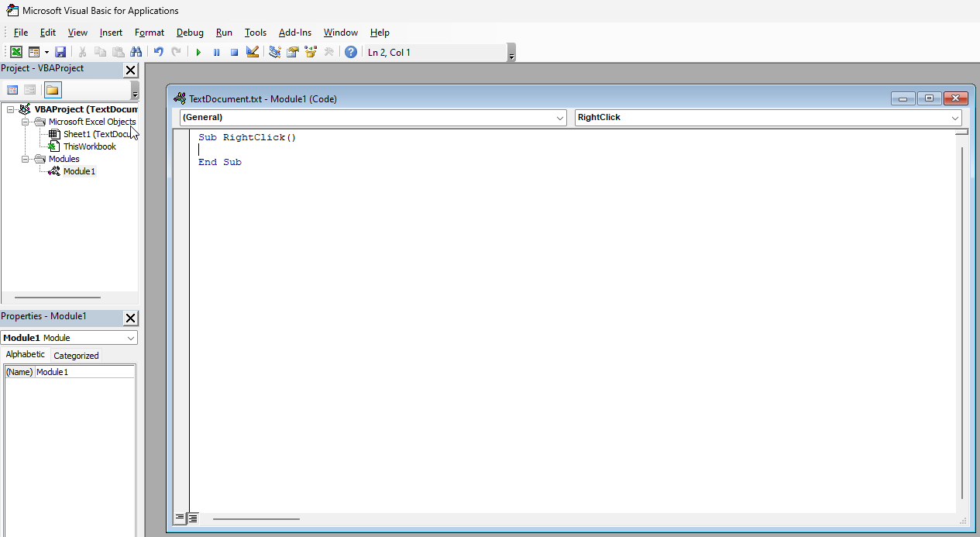Open the Debug menu

[190, 33]
